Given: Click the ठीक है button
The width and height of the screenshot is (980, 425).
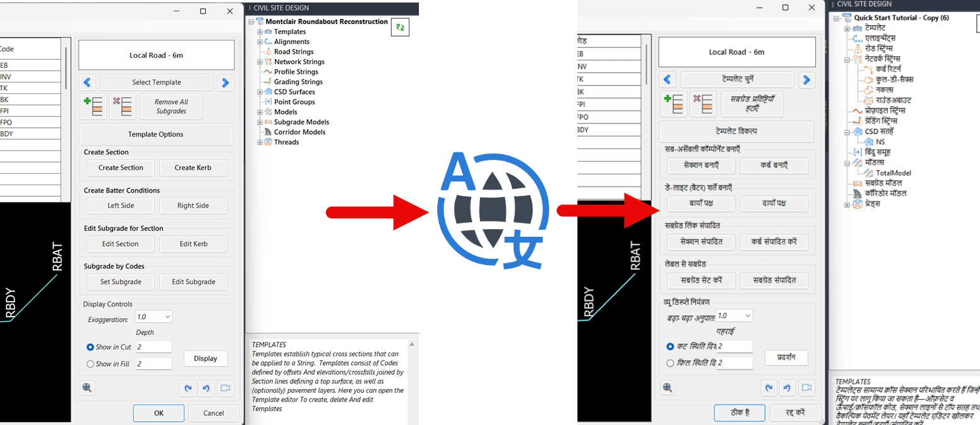Looking at the screenshot, I should [739, 412].
